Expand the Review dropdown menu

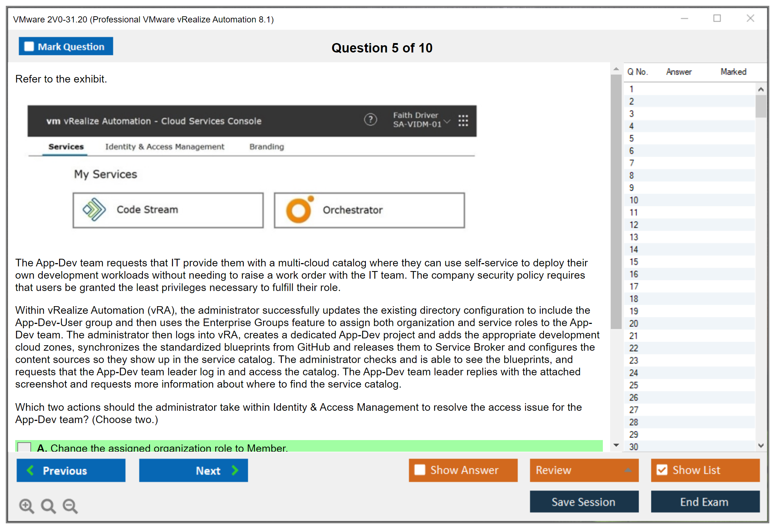tap(628, 470)
